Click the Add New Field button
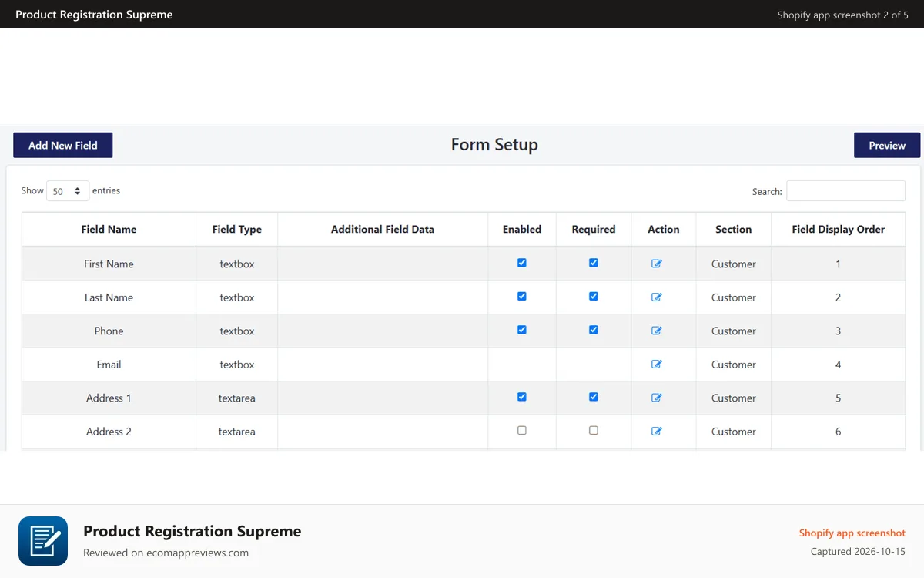The height and width of the screenshot is (578, 924). click(x=63, y=145)
